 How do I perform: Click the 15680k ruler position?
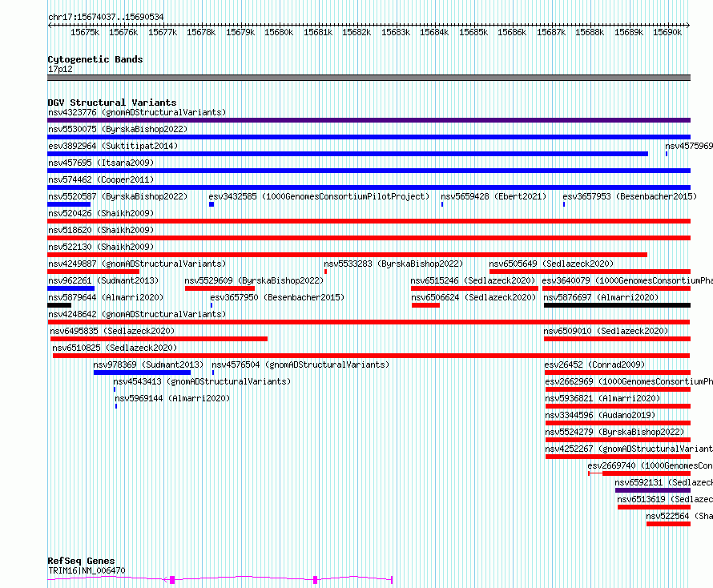[x=279, y=32]
